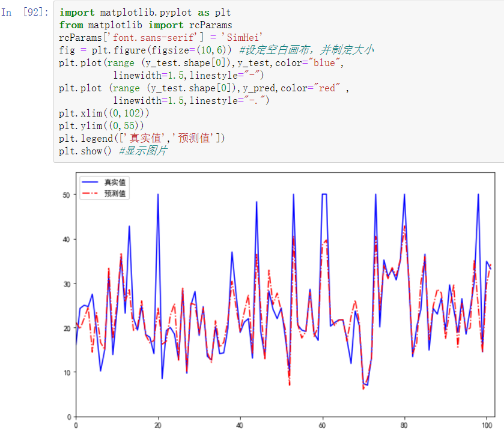Click the 真实值 legend label in the chart
This screenshot has width=504, height=436.
pos(115,183)
